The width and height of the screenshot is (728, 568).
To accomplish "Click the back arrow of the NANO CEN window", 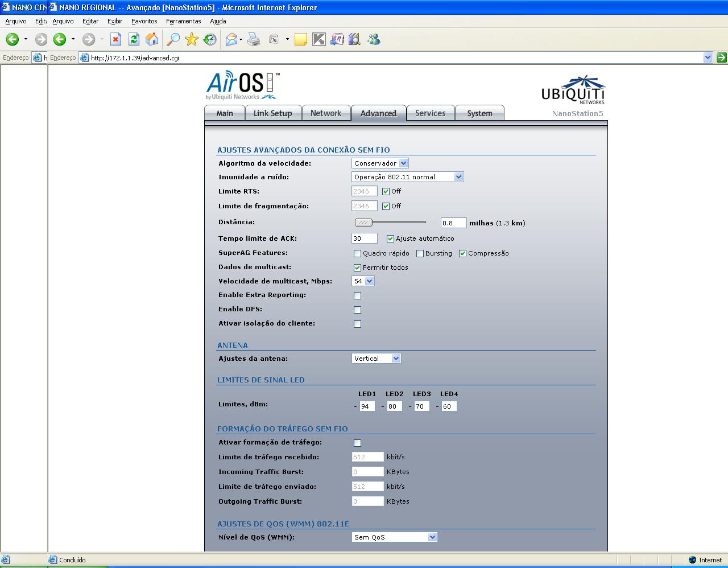I will pos(13,39).
